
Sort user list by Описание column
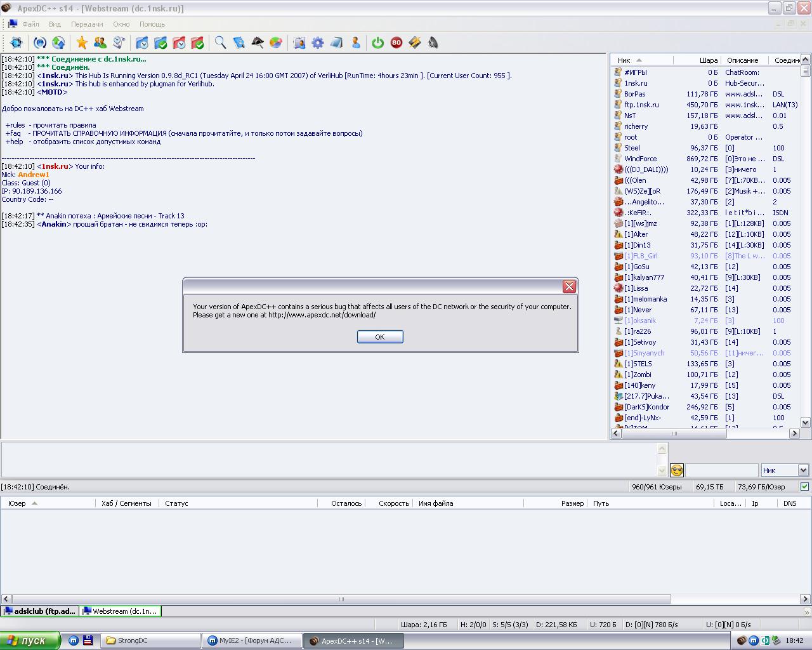[745, 60]
